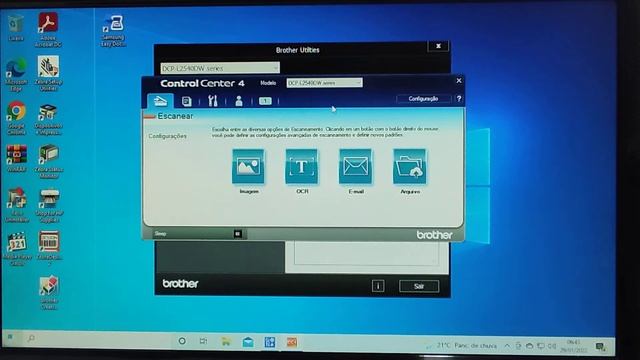Select the Lixeira recycle bin icon

click(x=16, y=28)
